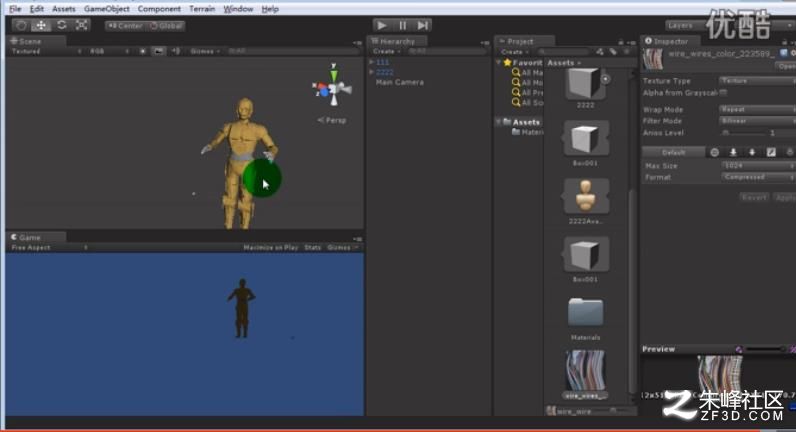
Task: Select the Default platform settings tab
Action: point(673,152)
